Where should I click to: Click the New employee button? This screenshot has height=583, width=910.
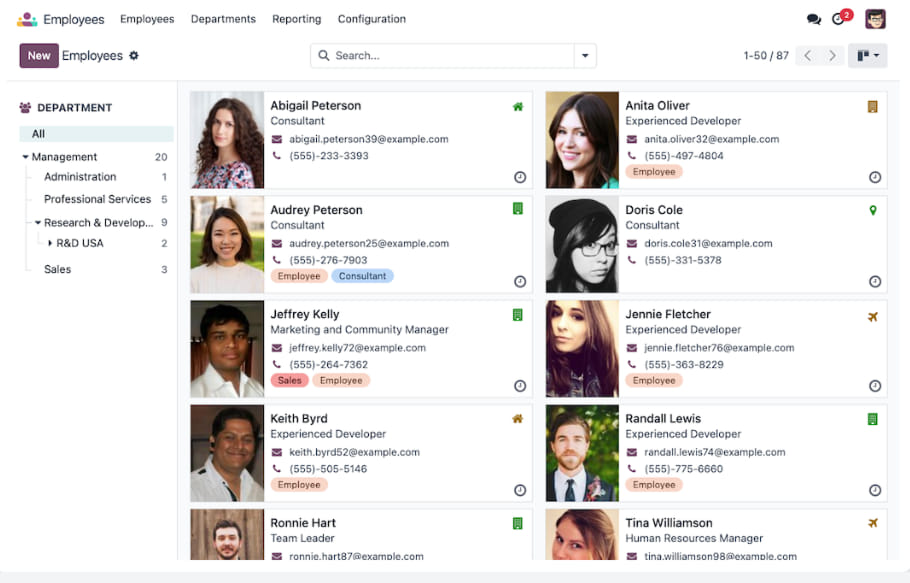tap(39, 56)
